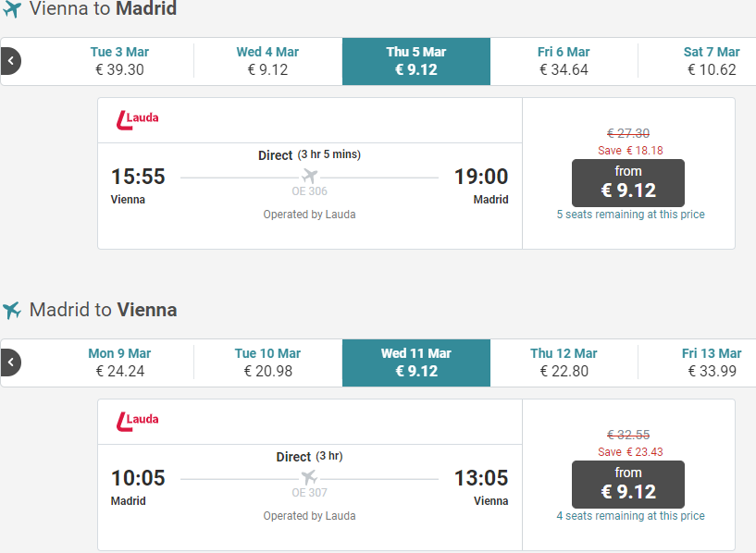Select the return from €9.12 fare button
The width and height of the screenshot is (756, 553).
(x=628, y=484)
